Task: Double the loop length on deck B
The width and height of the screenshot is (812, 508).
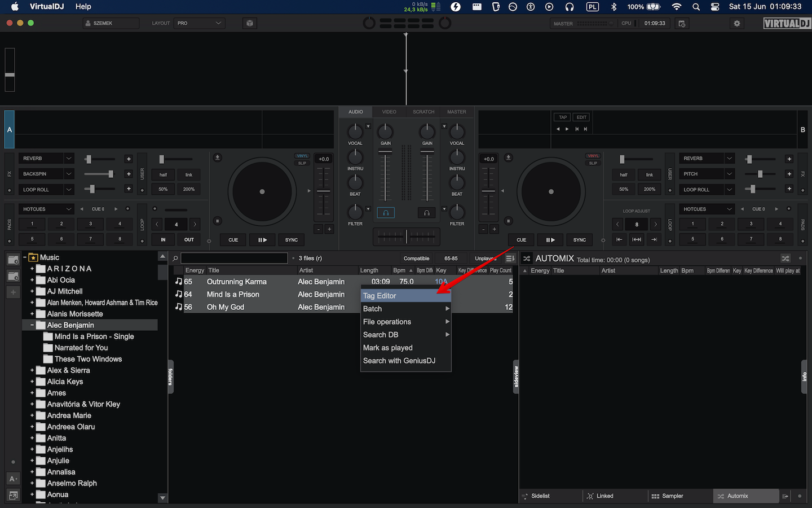Action: coord(655,224)
